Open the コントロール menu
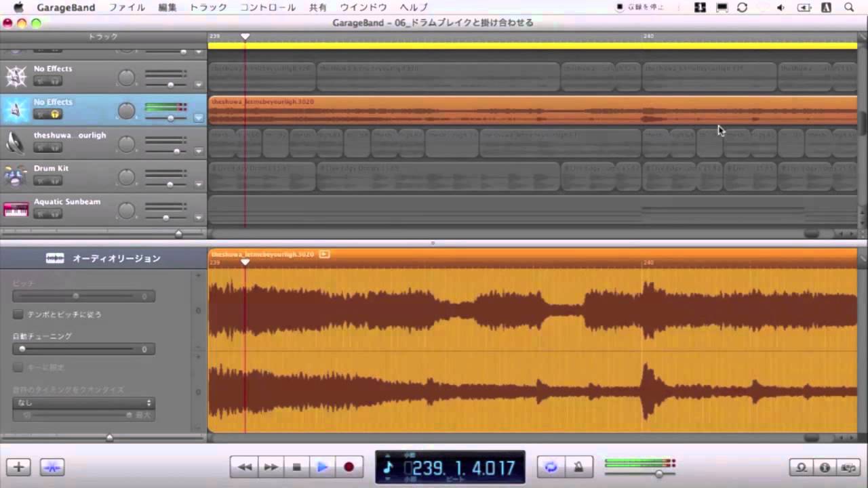868x488 pixels. click(268, 7)
